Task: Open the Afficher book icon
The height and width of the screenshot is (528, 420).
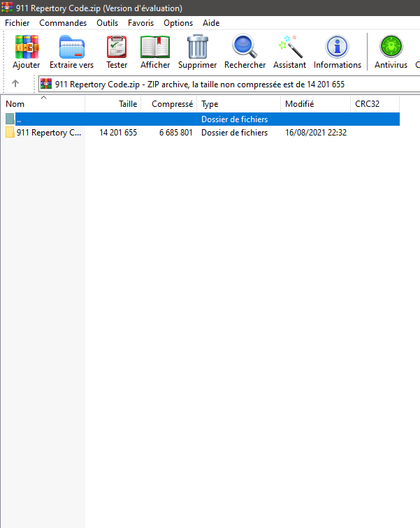Action: pyautogui.click(x=155, y=47)
